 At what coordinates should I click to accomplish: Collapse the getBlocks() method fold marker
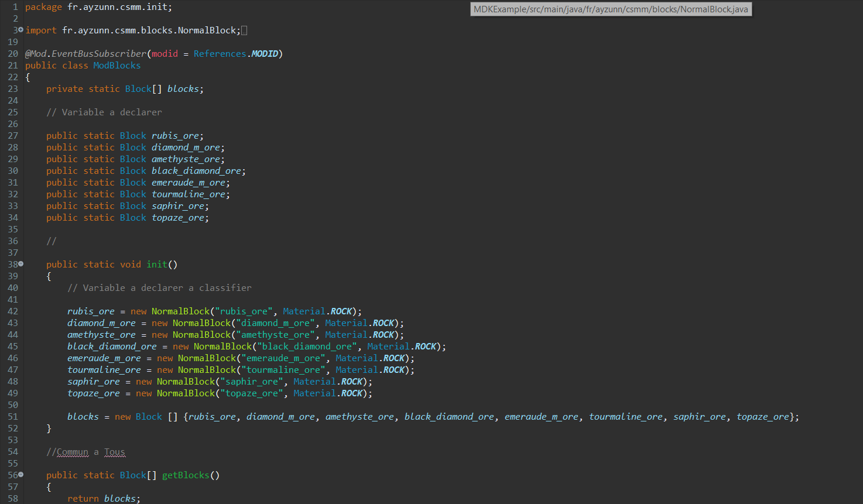(21, 475)
